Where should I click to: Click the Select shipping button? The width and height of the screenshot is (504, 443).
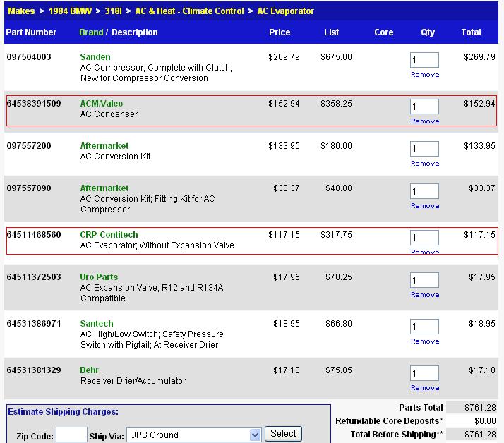(x=283, y=434)
